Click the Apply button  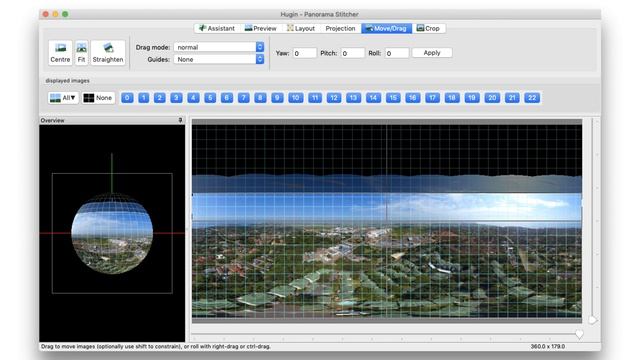pyautogui.click(x=432, y=53)
